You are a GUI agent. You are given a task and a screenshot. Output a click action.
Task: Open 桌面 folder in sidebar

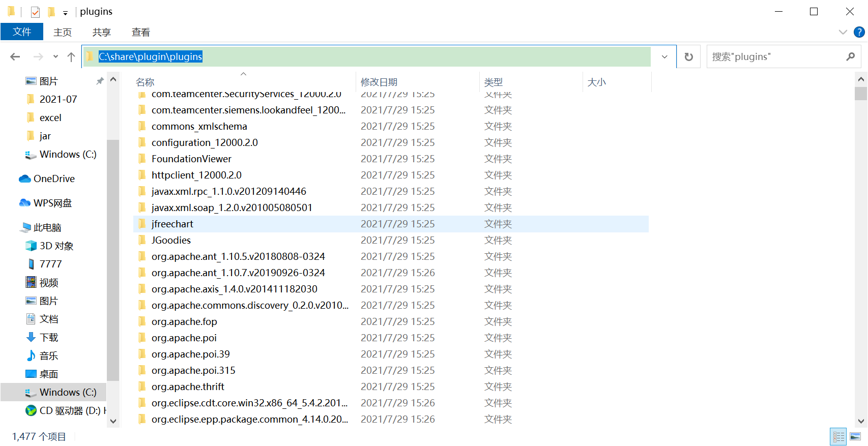coord(49,374)
